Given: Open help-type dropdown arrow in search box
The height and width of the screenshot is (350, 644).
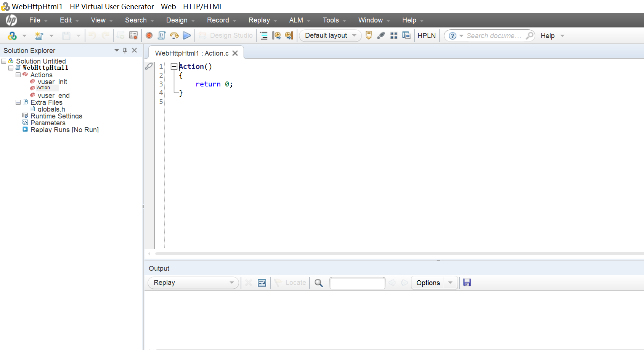Looking at the screenshot, I should point(461,36).
